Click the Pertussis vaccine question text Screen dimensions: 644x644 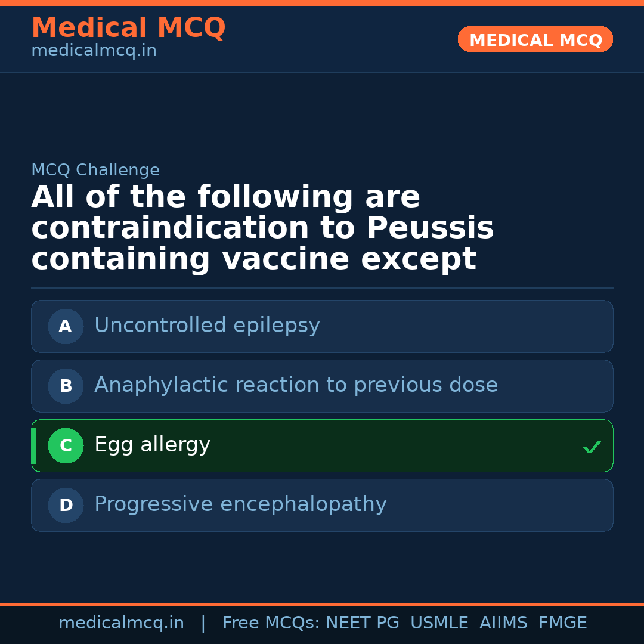(262, 228)
